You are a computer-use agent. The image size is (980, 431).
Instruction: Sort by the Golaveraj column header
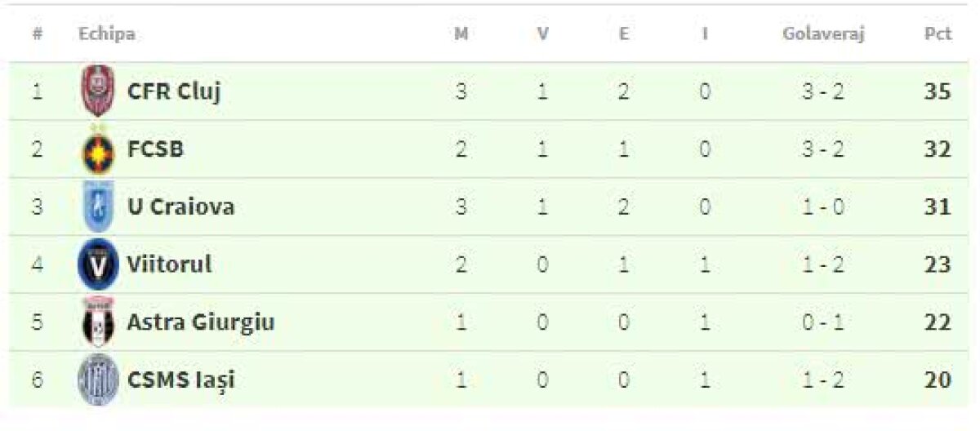click(x=822, y=34)
